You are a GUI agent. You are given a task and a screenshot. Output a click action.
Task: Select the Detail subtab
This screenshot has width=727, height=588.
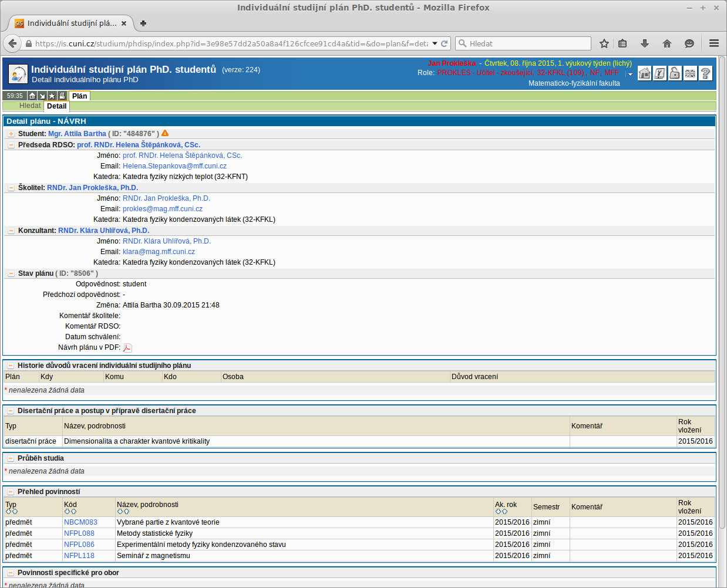click(x=57, y=106)
